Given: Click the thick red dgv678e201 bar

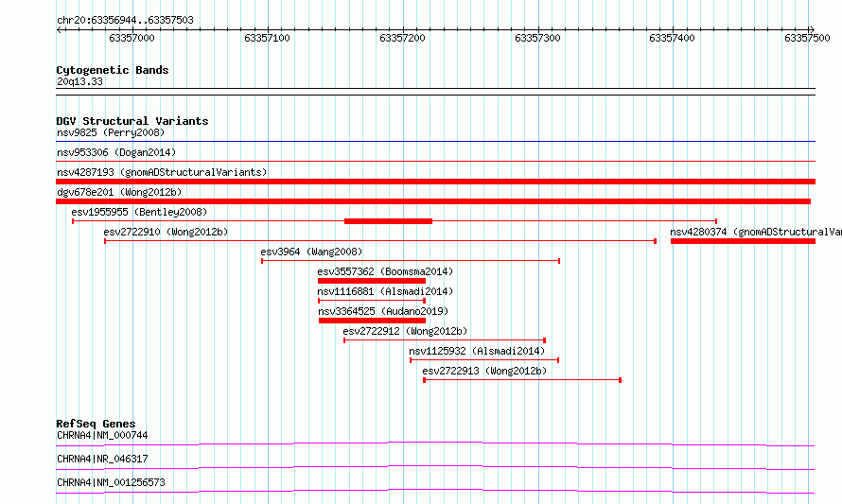Looking at the screenshot, I should (433, 201).
